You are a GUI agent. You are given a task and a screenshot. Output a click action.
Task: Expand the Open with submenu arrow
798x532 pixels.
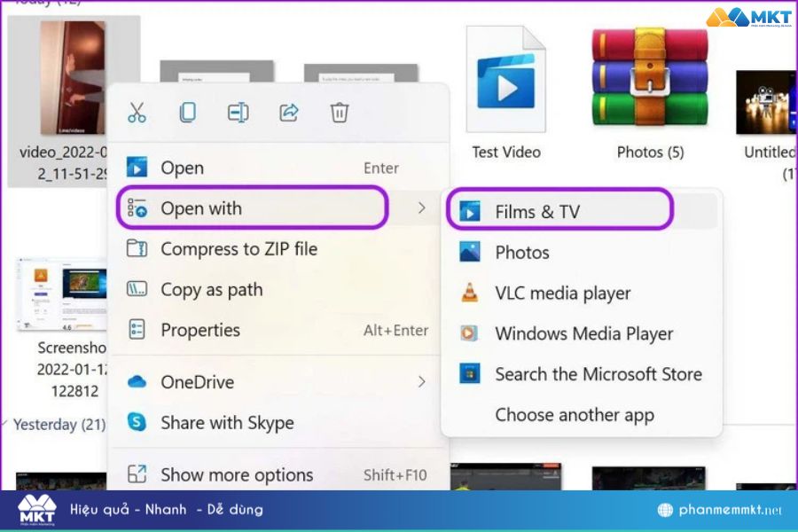point(423,208)
